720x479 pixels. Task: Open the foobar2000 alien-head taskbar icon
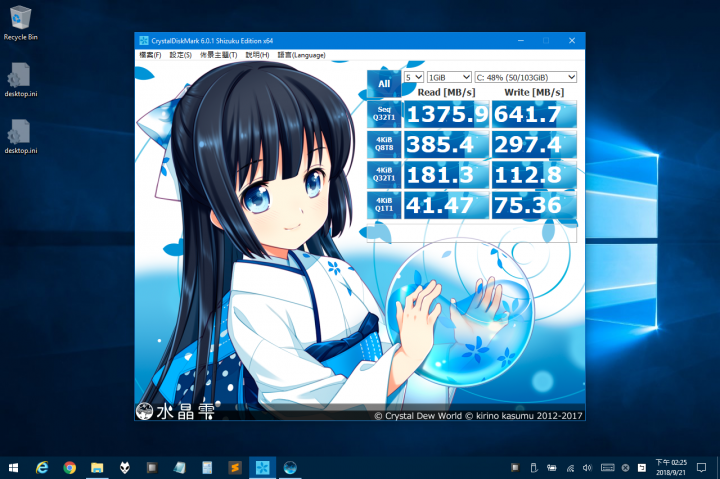(124, 468)
